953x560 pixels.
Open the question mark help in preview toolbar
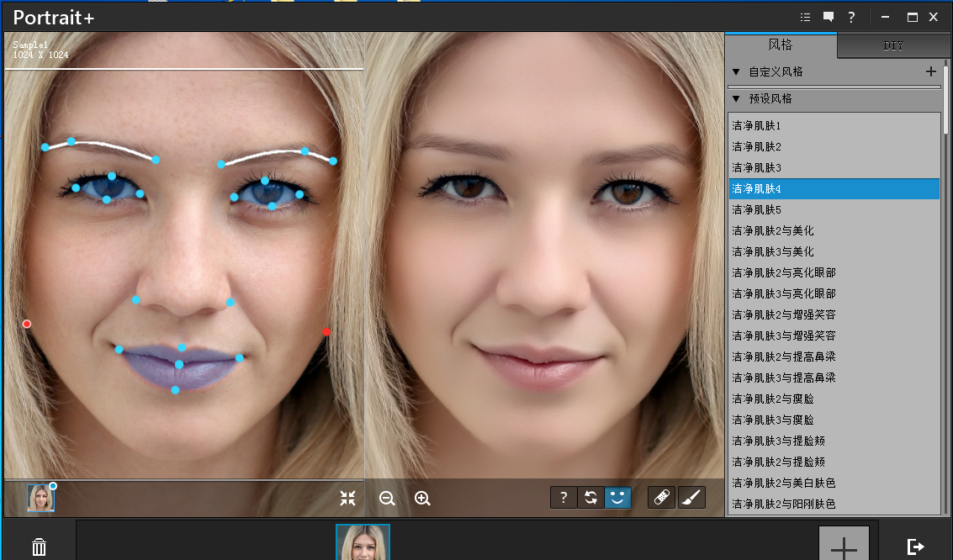click(564, 498)
